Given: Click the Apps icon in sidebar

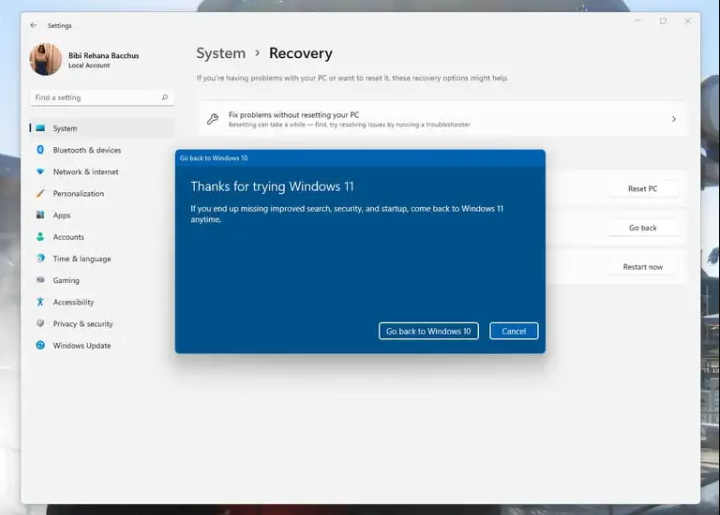Looking at the screenshot, I should point(40,215).
